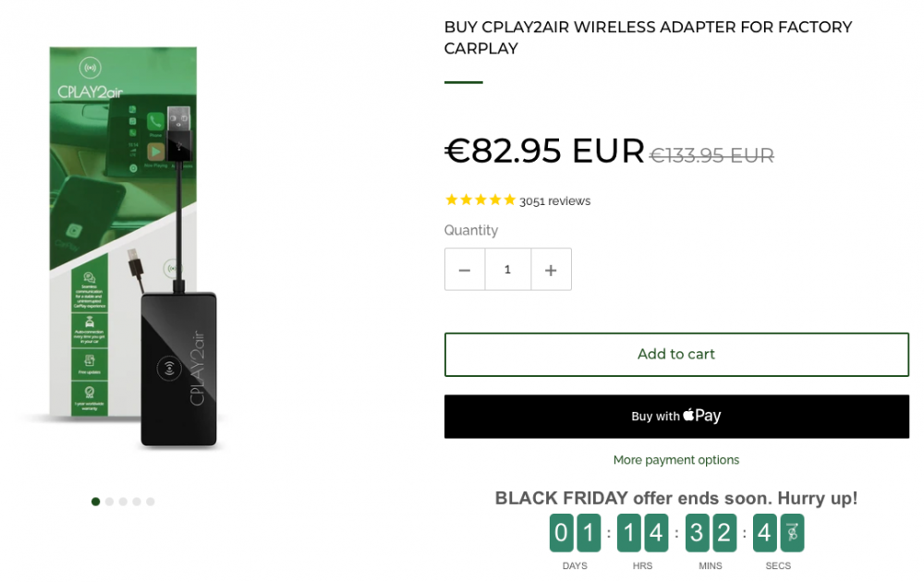Open More payment options
This screenshot has height=582, width=924.
[x=676, y=459]
